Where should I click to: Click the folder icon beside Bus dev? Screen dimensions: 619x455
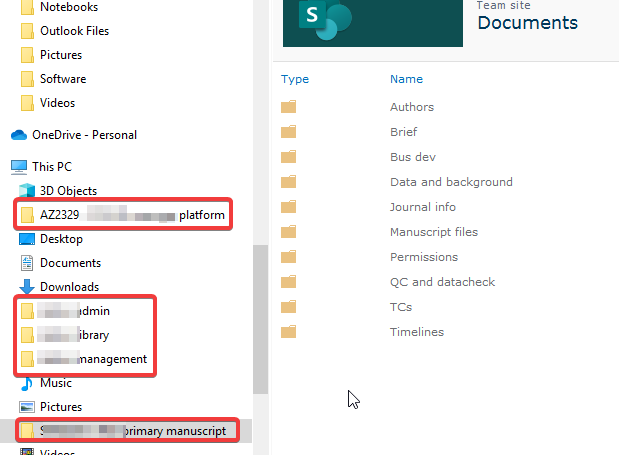pos(289,157)
